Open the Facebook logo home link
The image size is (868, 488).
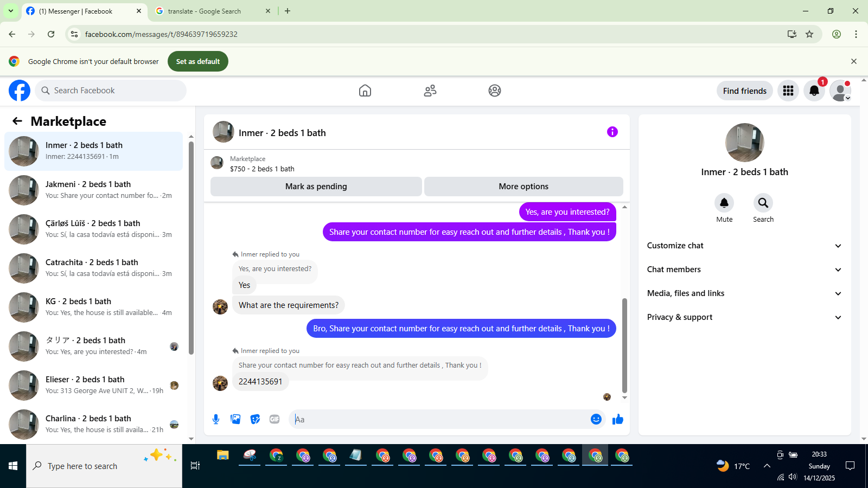pyautogui.click(x=20, y=91)
